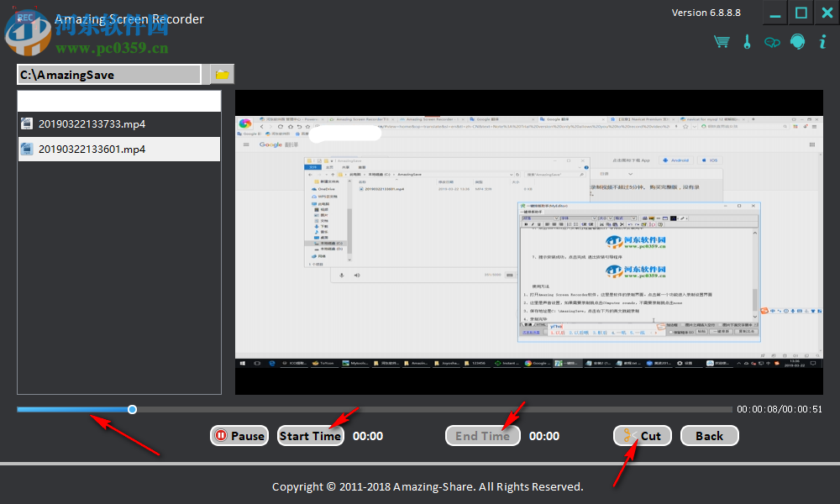840x504 pixels.
Task: Click the C:\AmazingSave path field
Action: coord(108,74)
